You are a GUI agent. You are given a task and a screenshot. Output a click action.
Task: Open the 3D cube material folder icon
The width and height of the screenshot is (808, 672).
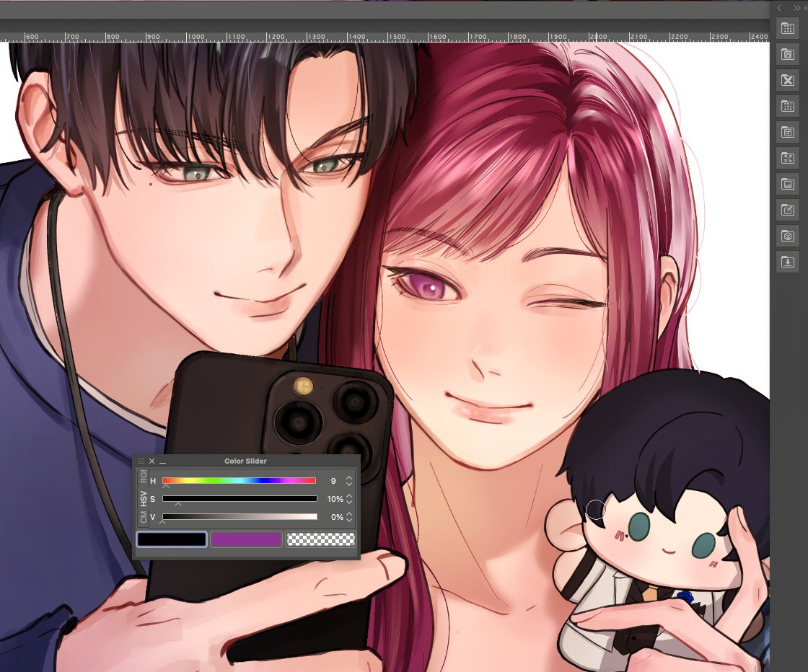pos(787,236)
